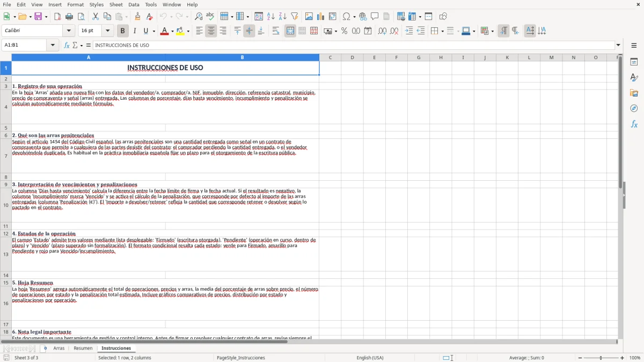Sort descending Z to A
The height and width of the screenshot is (362, 644).
pos(283,17)
